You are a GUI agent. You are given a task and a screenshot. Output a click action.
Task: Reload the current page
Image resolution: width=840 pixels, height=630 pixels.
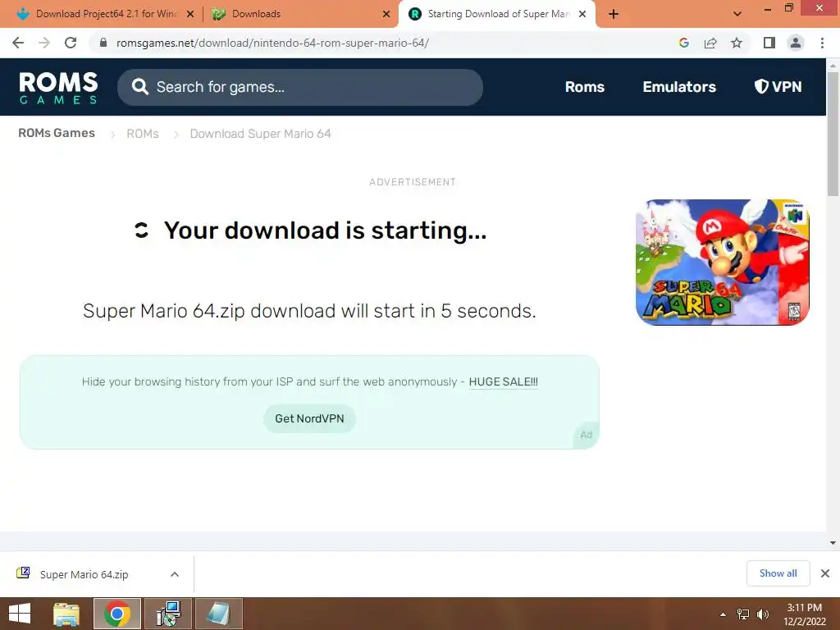(71, 43)
